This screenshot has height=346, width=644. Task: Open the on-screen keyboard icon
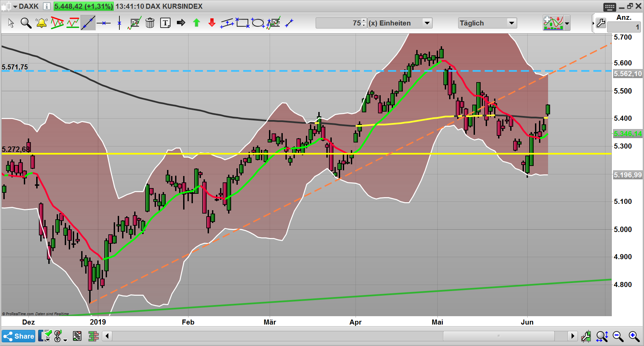pos(609,7)
